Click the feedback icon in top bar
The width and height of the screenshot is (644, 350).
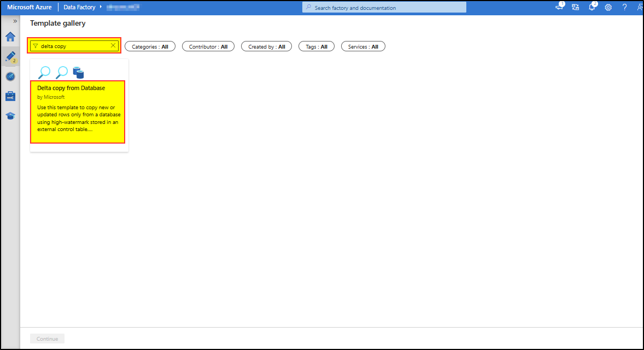pyautogui.click(x=559, y=7)
